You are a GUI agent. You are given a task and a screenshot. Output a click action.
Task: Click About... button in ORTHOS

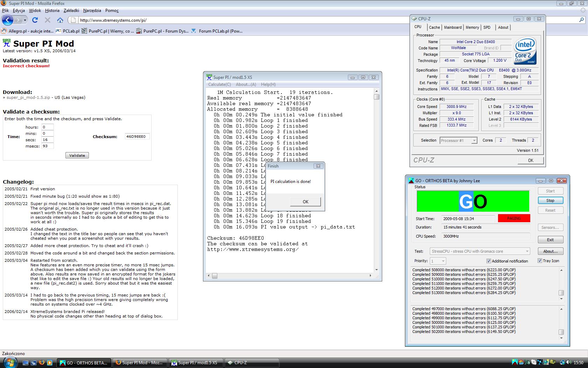point(550,251)
